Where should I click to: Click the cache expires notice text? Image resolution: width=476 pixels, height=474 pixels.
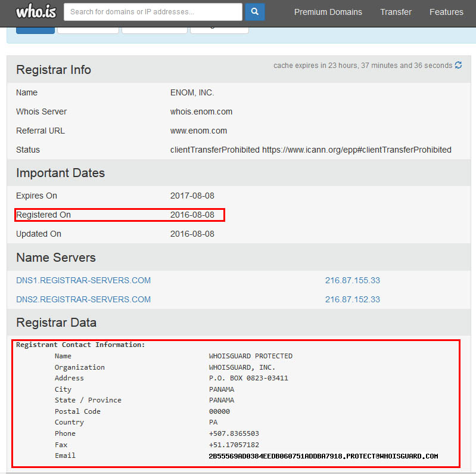click(363, 66)
